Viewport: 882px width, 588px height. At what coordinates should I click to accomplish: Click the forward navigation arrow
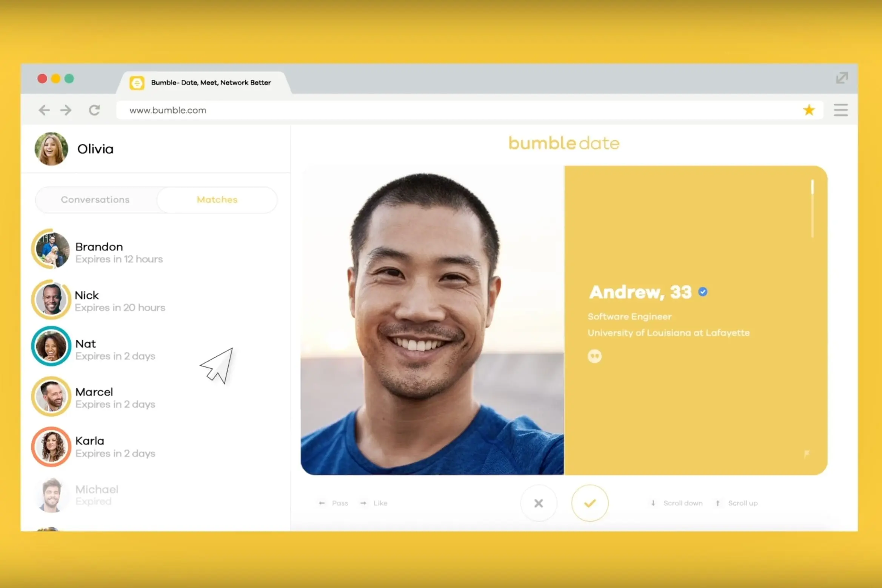[x=66, y=110]
